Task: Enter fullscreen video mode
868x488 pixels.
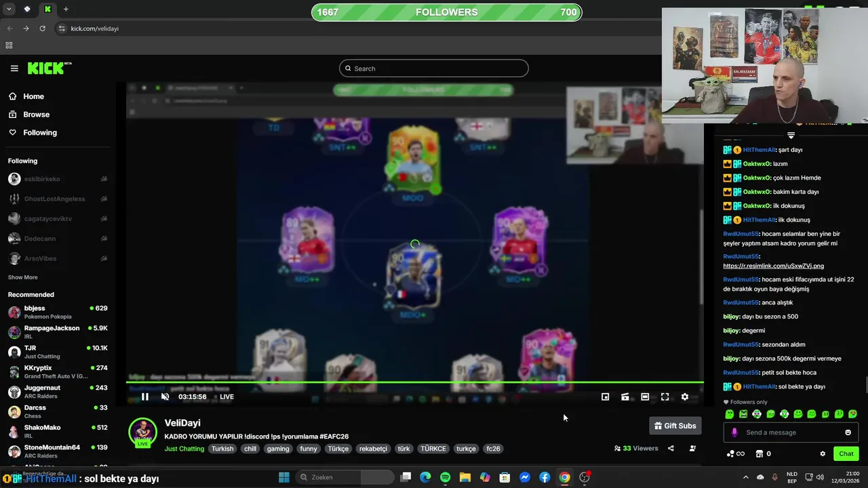Action: coord(665,397)
